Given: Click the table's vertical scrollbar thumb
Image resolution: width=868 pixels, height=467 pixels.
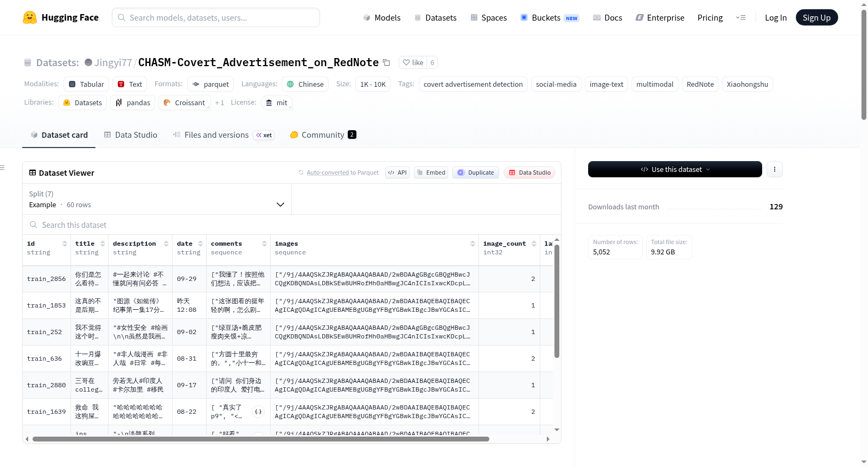Looking at the screenshot, I should coord(557,301).
